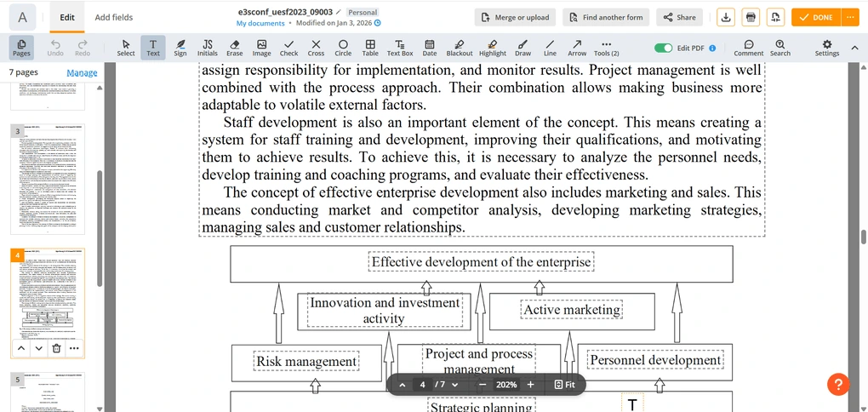868x412 pixels.
Task: Click the Fit page button
Action: 565,384
